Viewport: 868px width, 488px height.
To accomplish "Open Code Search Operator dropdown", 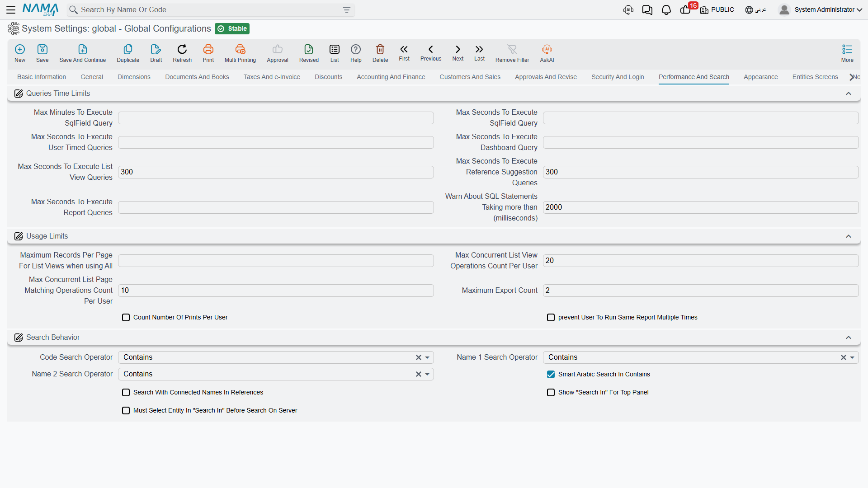I will coord(427,357).
